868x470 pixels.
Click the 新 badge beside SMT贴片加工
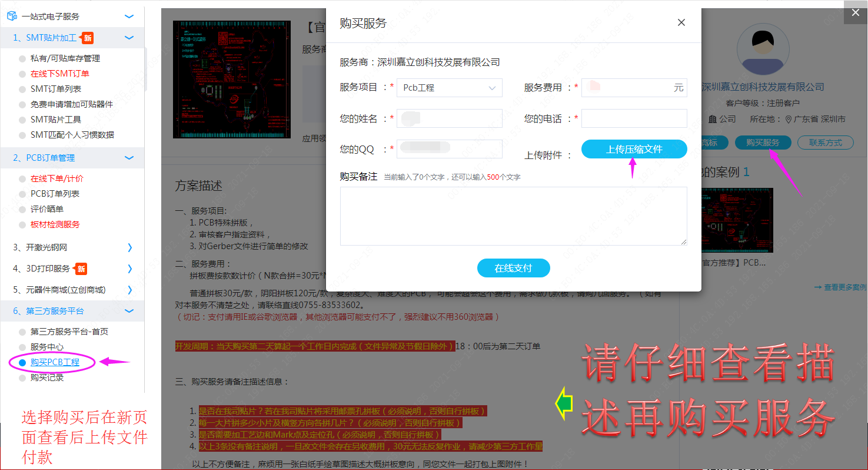[87, 38]
